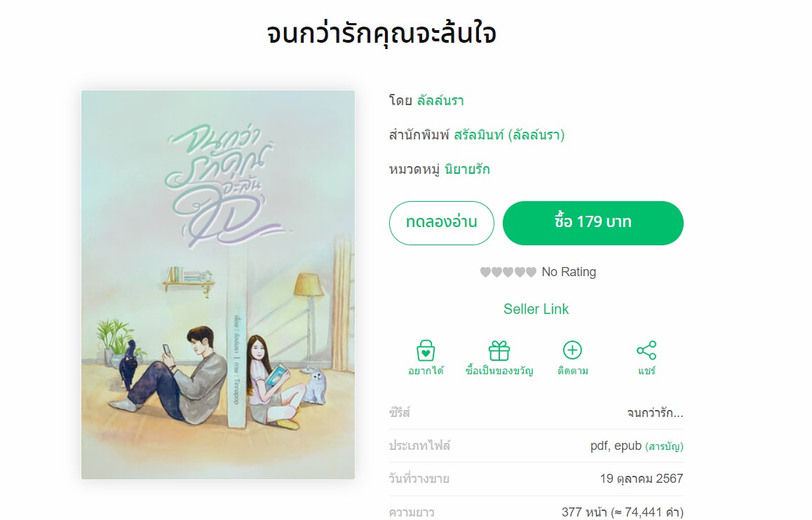Open the publisher link สรัลมินท์ (ลัลล์นรา)
The width and height of the screenshot is (812, 520).
click(x=509, y=135)
